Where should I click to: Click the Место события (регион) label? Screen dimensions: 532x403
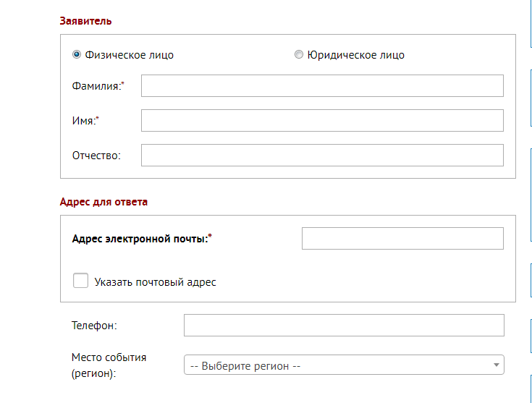coord(109,365)
